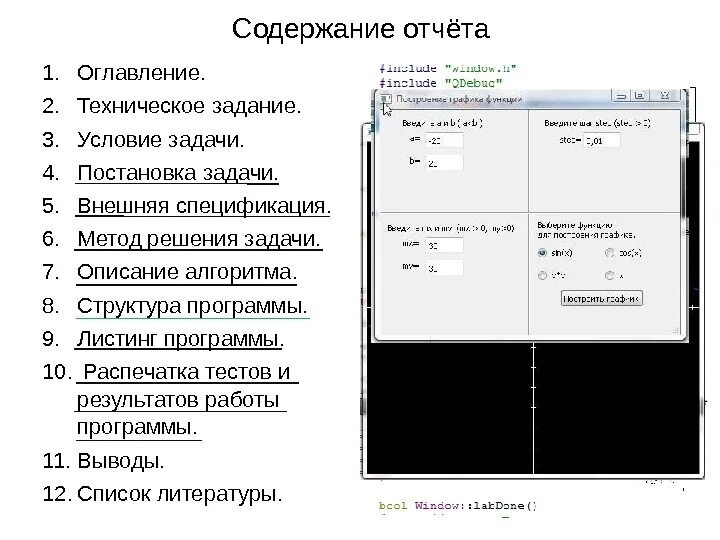Click the 'Построить график' button
Image resolution: width=720 pixels, height=540 pixels.
coord(602,298)
